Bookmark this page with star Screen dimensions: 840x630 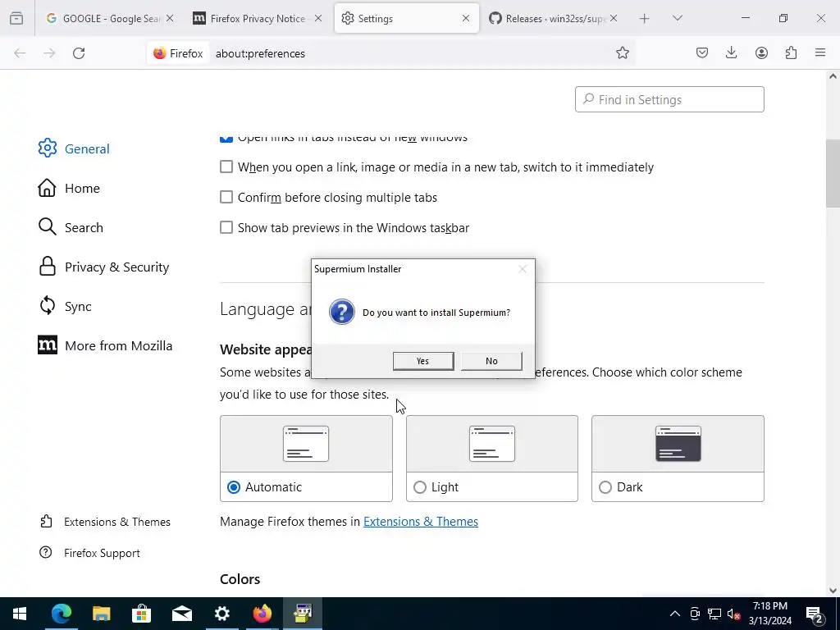click(x=622, y=52)
